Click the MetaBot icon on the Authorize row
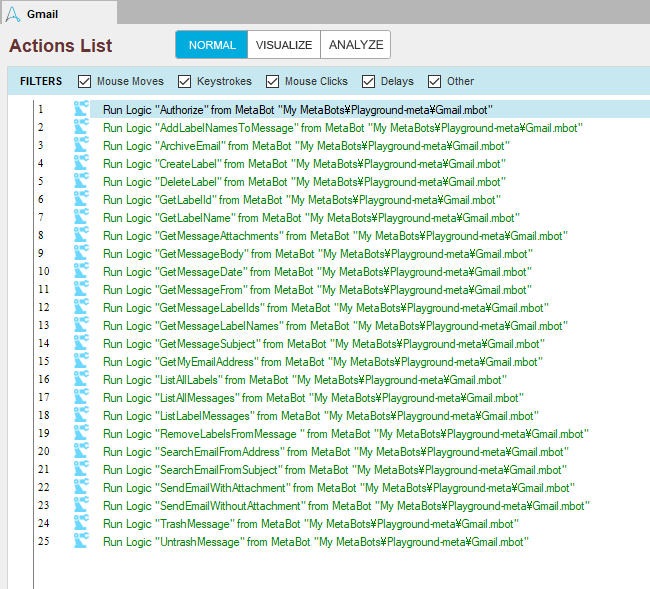The width and height of the screenshot is (650, 589). [x=81, y=109]
